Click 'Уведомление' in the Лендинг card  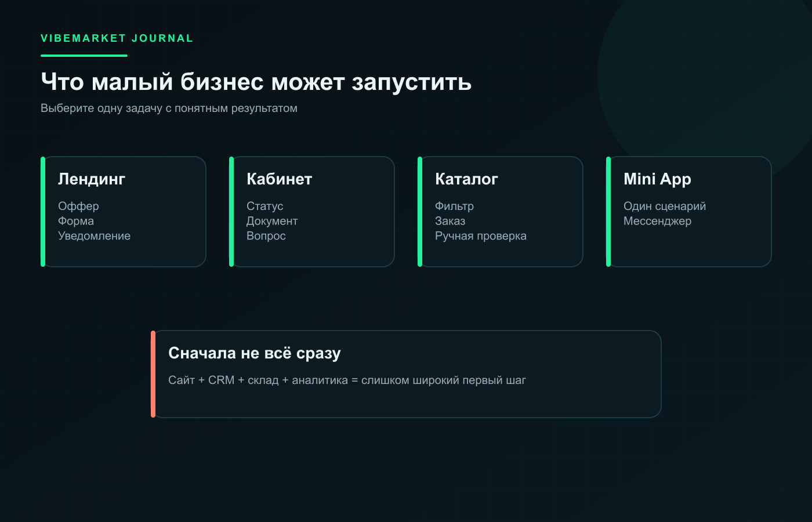pyautogui.click(x=94, y=236)
